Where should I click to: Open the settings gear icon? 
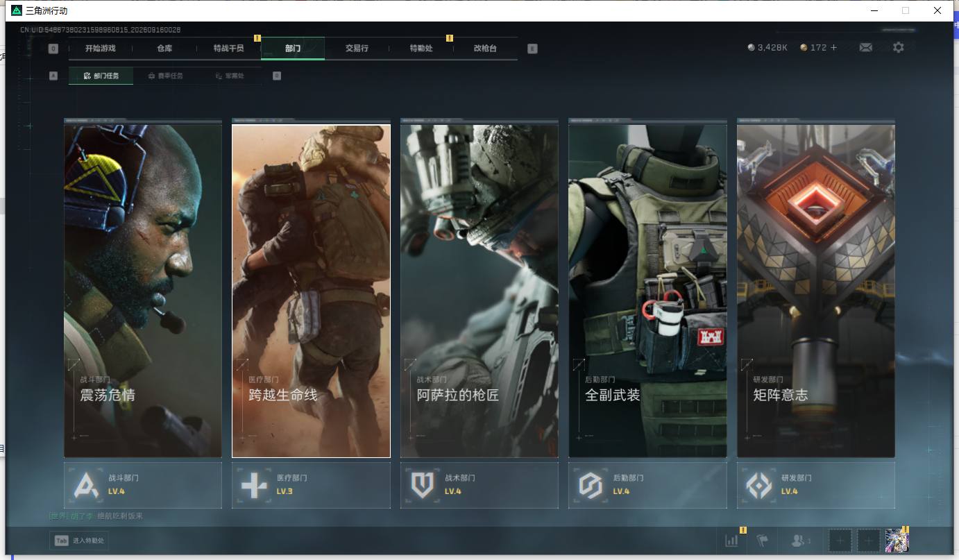899,48
